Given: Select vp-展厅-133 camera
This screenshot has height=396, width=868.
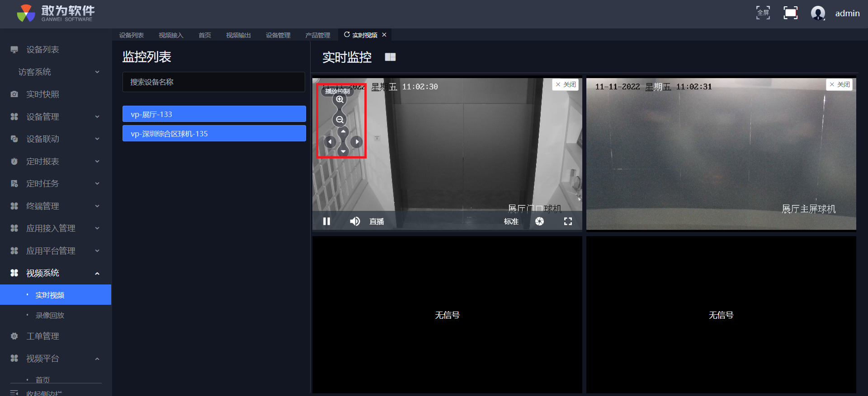Looking at the screenshot, I should pos(214,114).
